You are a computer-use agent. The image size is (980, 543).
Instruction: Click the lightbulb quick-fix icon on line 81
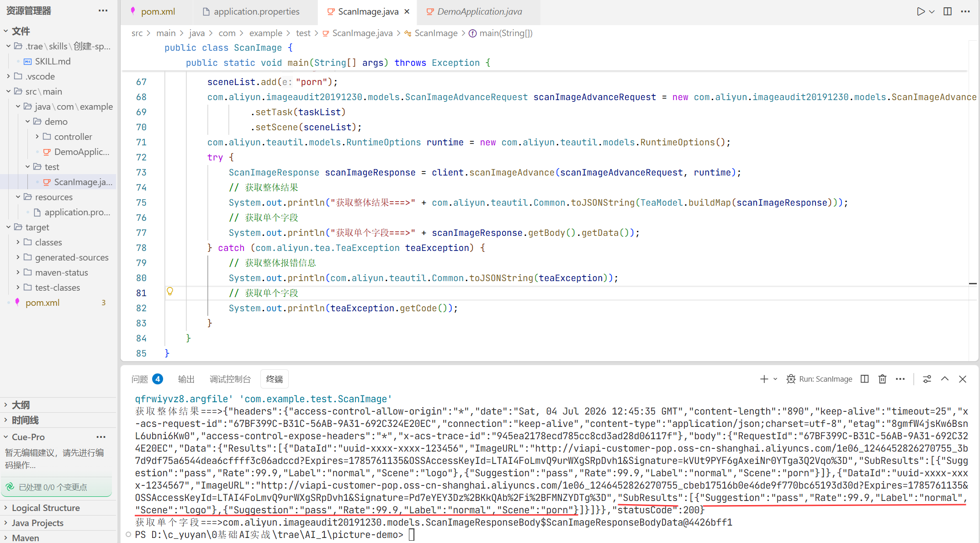coord(170,292)
